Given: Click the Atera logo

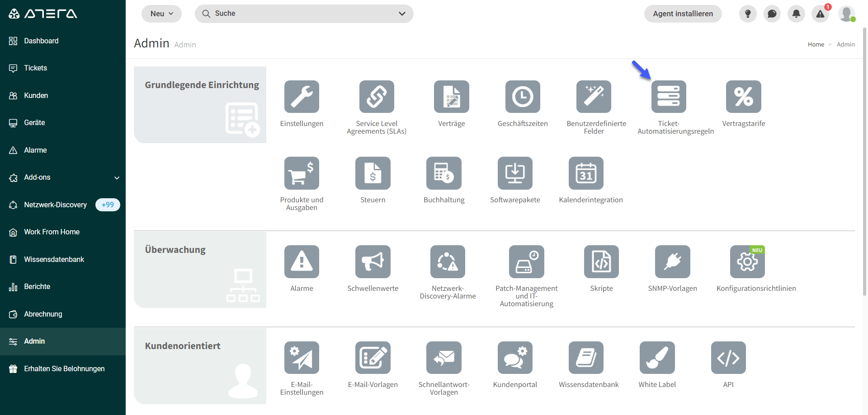Looking at the screenshot, I should click(43, 14).
